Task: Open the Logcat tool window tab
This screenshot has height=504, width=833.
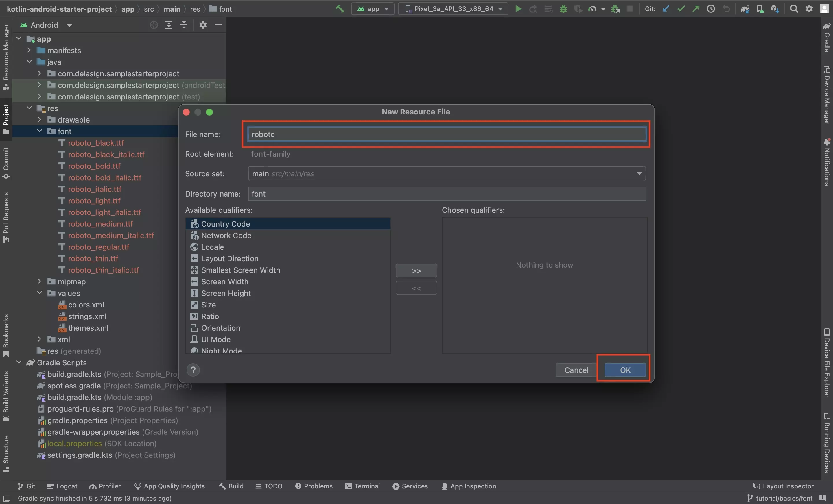Action: tap(62, 486)
